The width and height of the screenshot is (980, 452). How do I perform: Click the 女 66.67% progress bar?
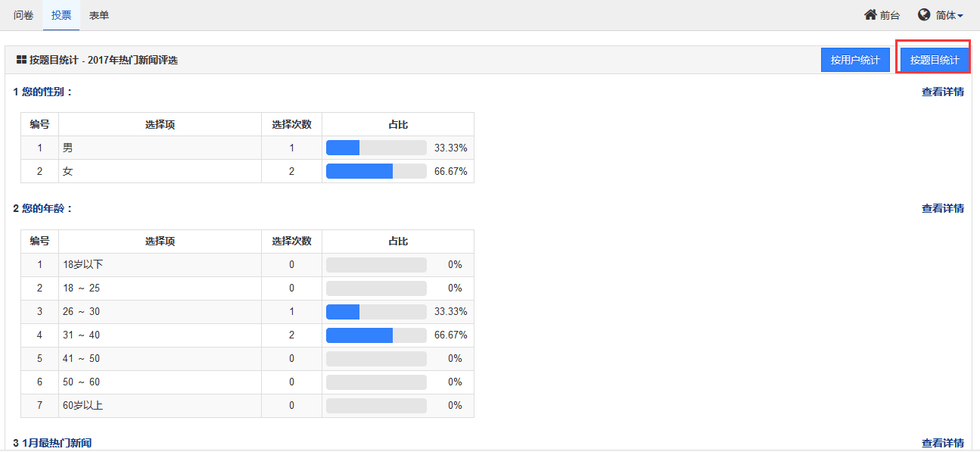tap(376, 171)
